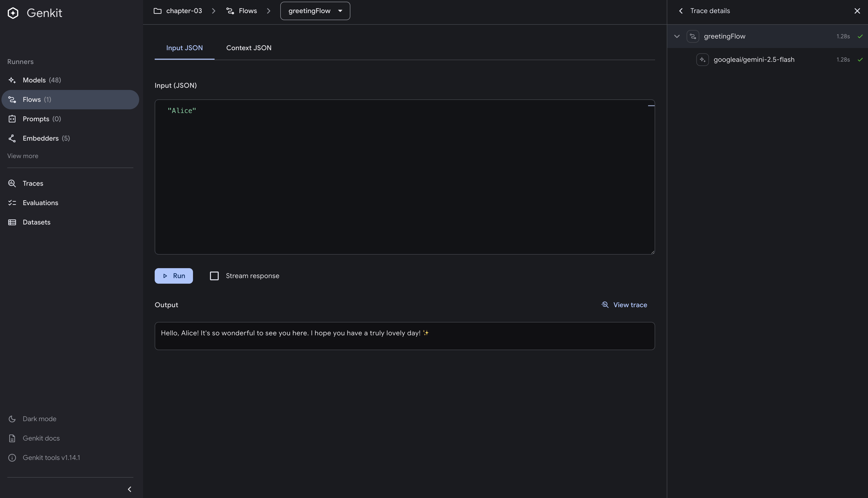Click the Datasets table icon
This screenshot has width=868, height=498.
tap(12, 222)
